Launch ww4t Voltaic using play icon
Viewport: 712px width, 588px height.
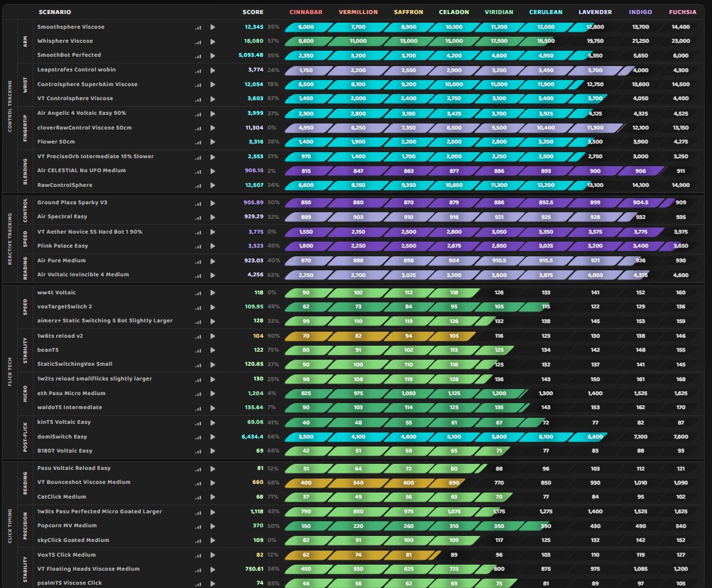click(212, 292)
